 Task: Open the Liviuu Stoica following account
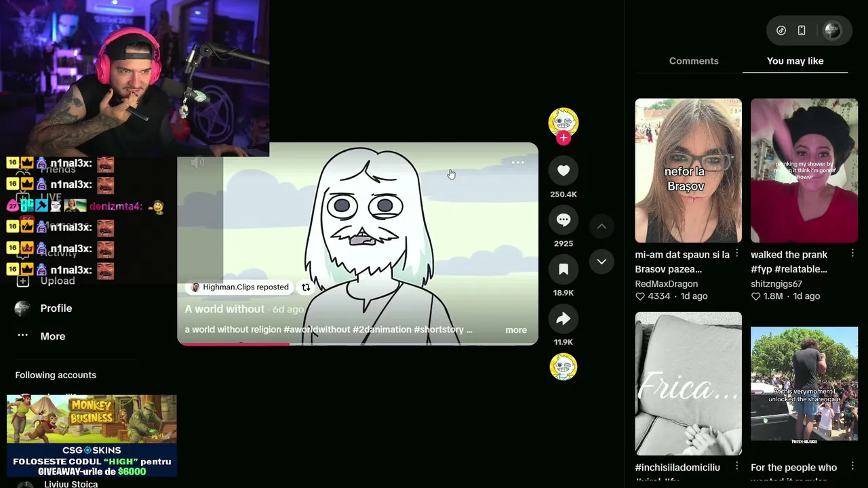coord(71,484)
